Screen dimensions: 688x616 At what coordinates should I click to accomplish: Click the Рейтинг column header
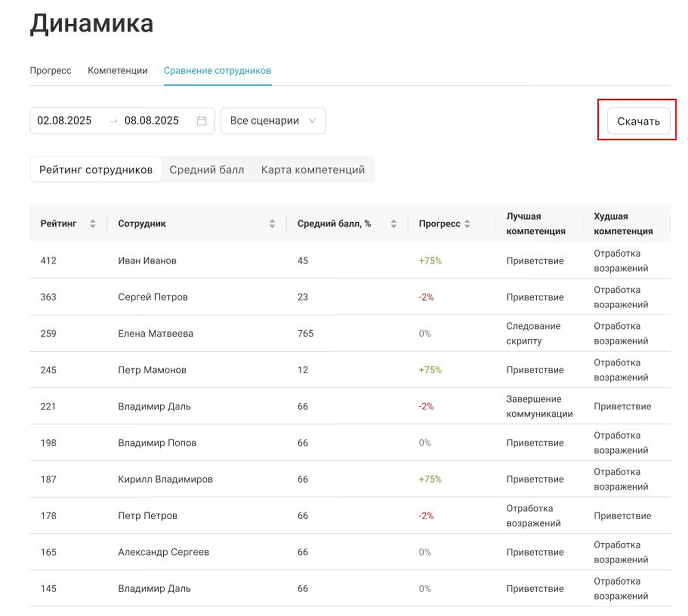pos(58,223)
